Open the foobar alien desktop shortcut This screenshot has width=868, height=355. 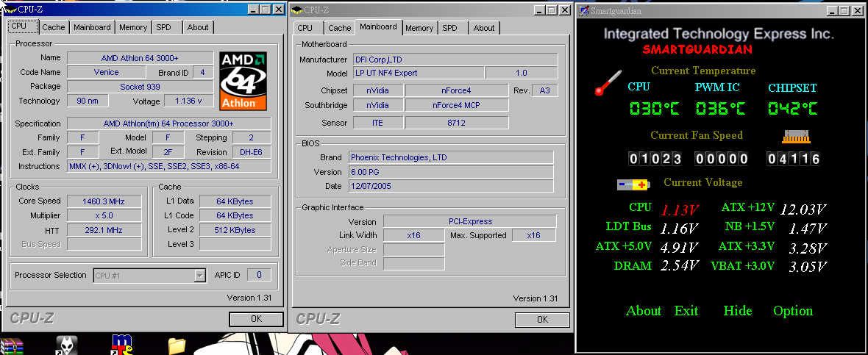pyautogui.click(x=66, y=345)
